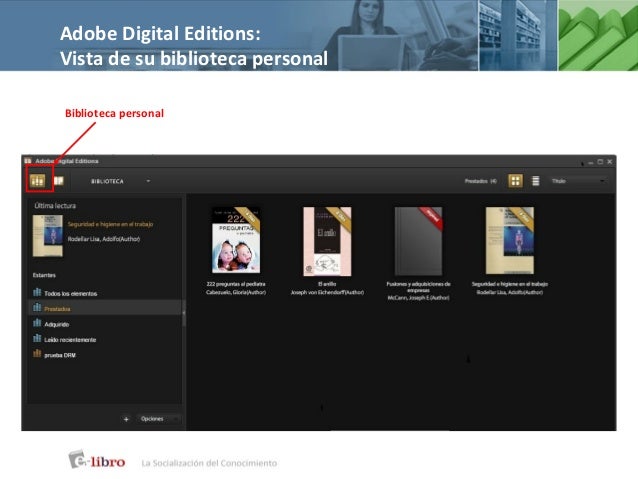Viewport: 638px width, 479px height.
Task: Close the Adobe Digital Editions window
Action: [x=610, y=162]
